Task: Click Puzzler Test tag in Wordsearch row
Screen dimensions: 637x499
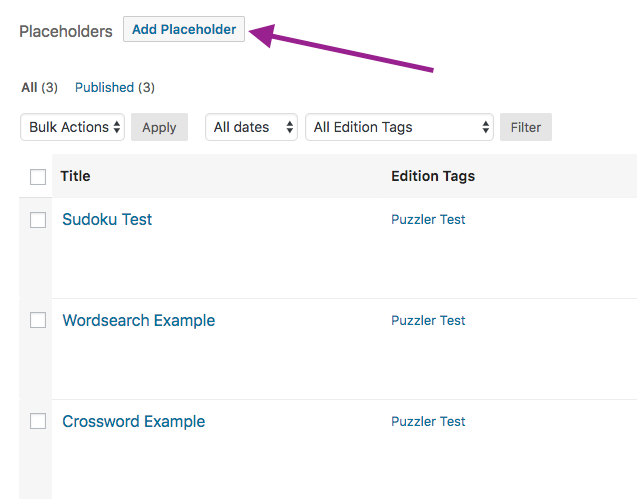Action: pyautogui.click(x=428, y=320)
